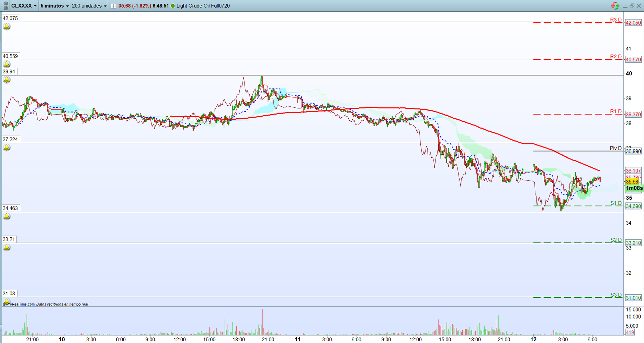Viewport: 644px width, 343px height.
Task: Click the tallest volume bar near 21:00
Action: (x=262, y=322)
